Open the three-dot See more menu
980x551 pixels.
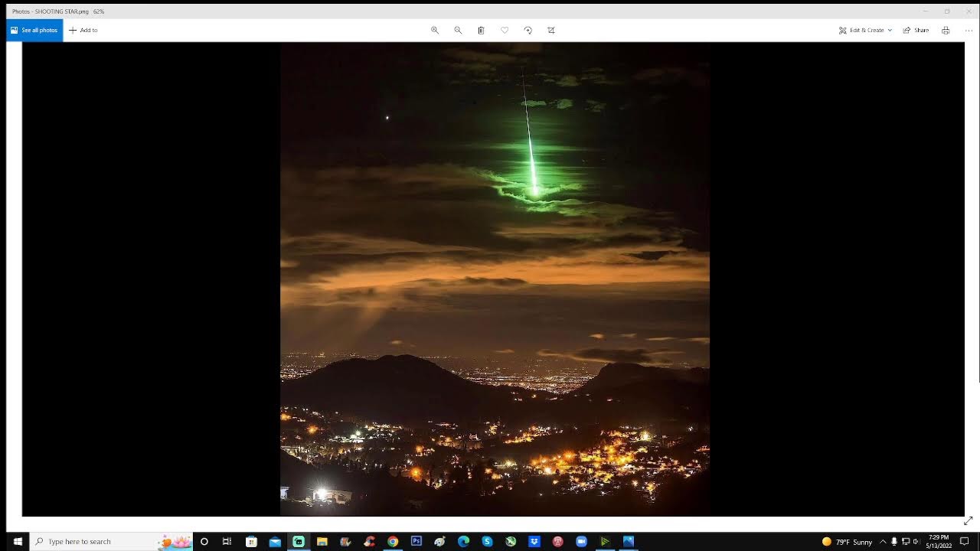[x=969, y=31]
